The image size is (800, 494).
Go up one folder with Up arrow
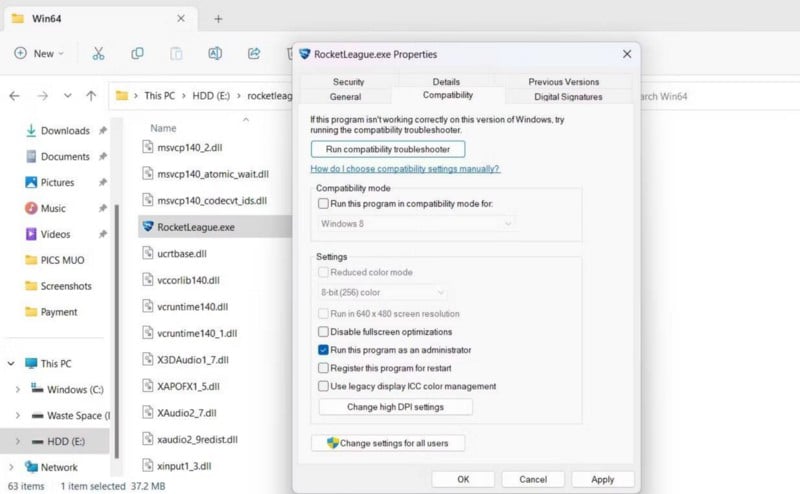coord(91,96)
